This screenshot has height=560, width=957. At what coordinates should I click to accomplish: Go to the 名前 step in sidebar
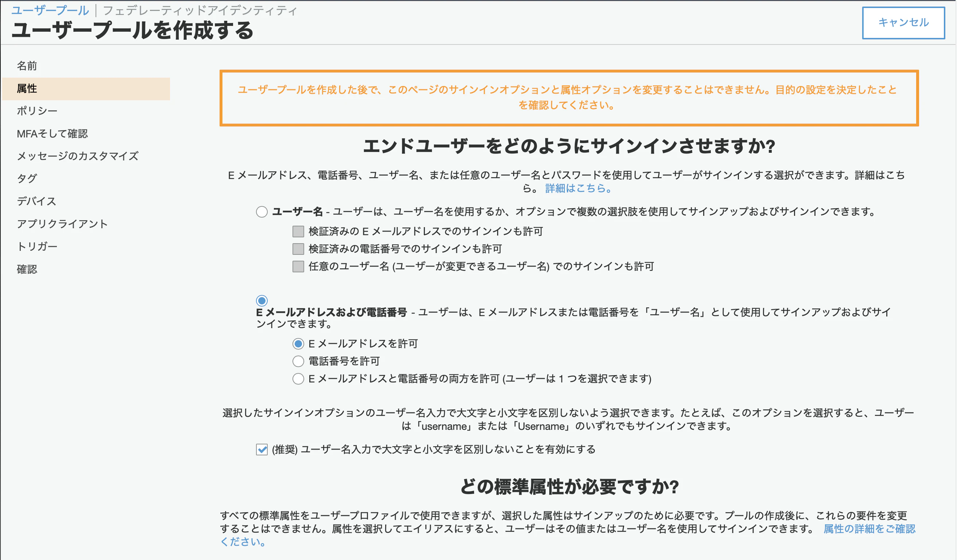[27, 66]
